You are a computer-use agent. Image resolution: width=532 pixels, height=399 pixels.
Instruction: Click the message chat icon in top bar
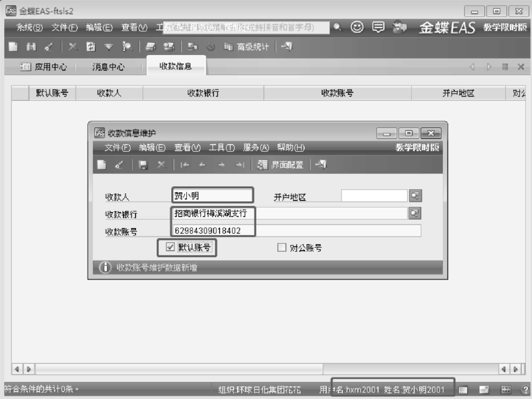coord(378,27)
